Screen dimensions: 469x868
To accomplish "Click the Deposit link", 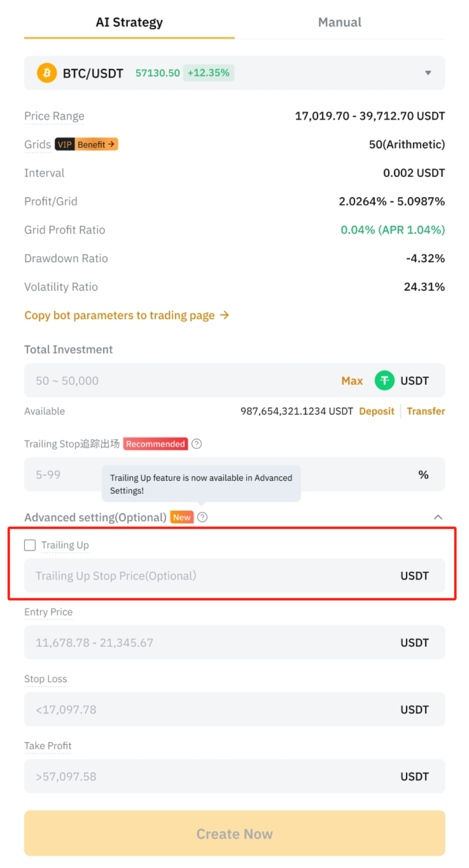I will click(376, 411).
